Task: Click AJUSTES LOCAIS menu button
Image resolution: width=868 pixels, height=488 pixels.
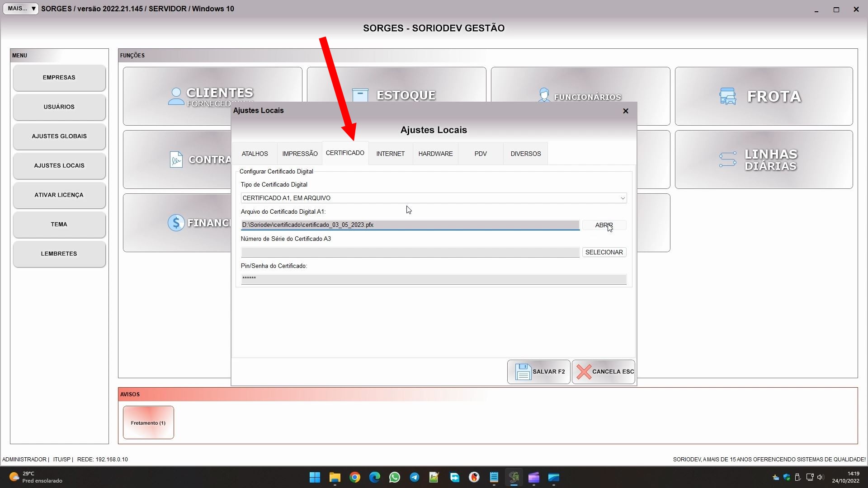Action: point(59,166)
